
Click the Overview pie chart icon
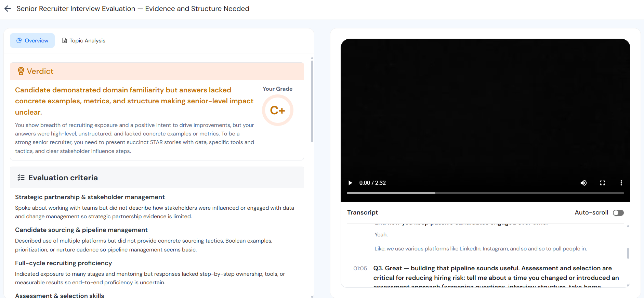pos(19,40)
